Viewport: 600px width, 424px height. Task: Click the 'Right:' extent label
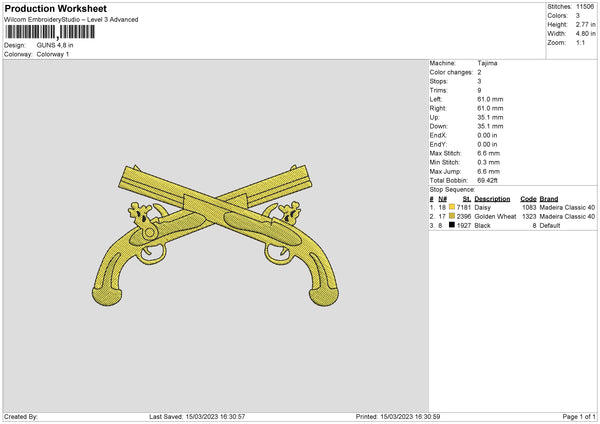pyautogui.click(x=438, y=108)
